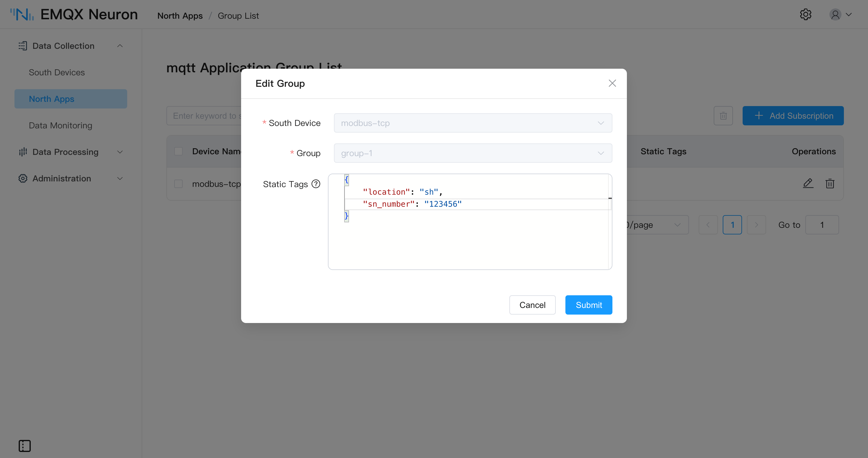Click the Administration gear sidebar icon
The image size is (868, 458).
23,178
